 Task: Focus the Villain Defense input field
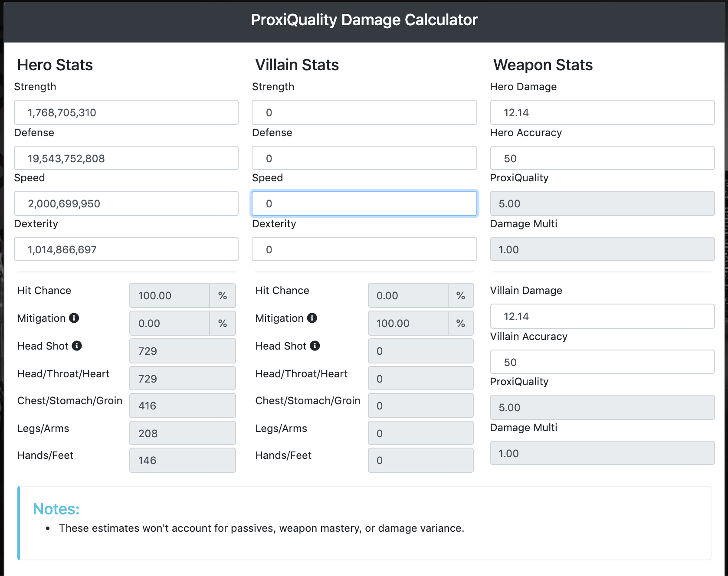(364, 158)
